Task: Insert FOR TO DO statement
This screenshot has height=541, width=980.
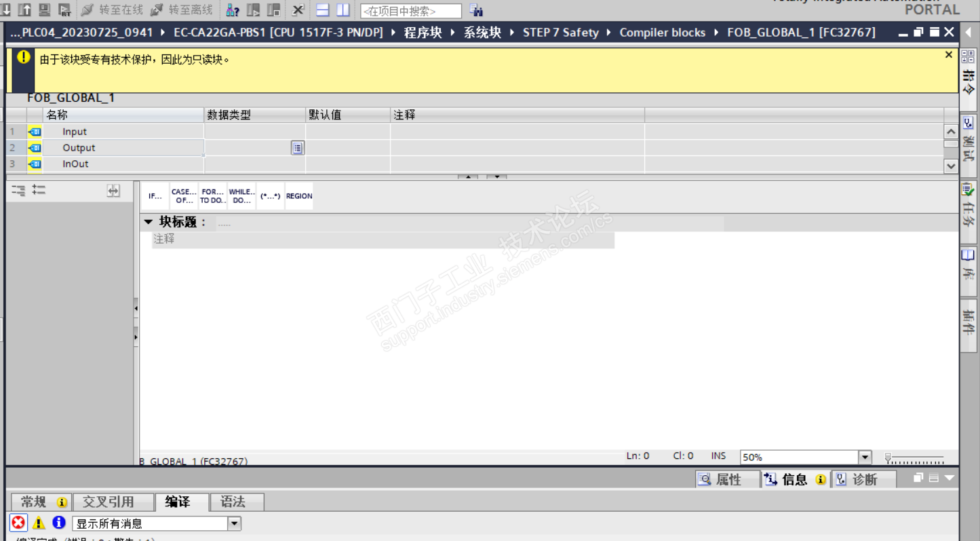Action: (213, 196)
